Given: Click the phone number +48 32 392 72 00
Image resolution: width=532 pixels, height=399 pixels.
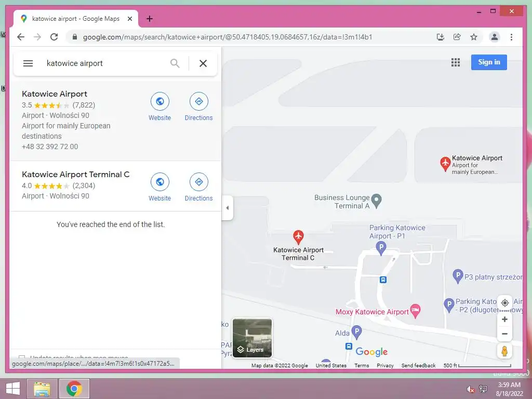Looking at the screenshot, I should (x=50, y=147).
